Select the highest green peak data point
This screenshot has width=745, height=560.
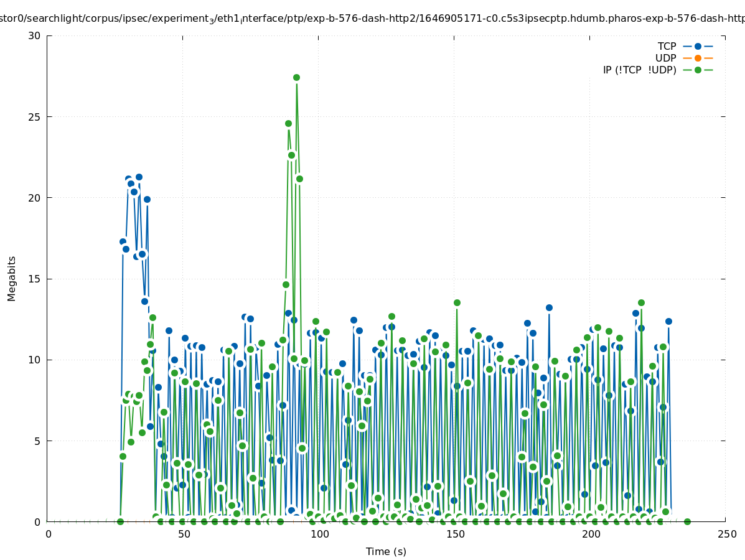pos(296,78)
